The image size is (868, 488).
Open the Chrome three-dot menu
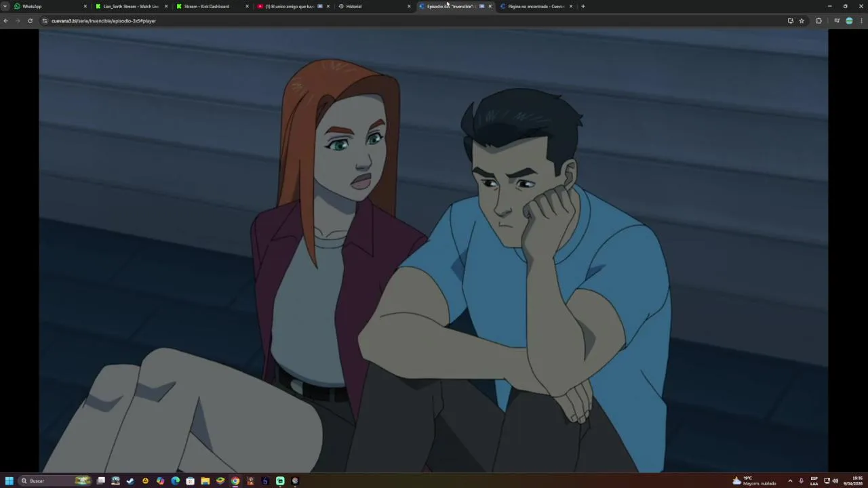click(x=861, y=20)
